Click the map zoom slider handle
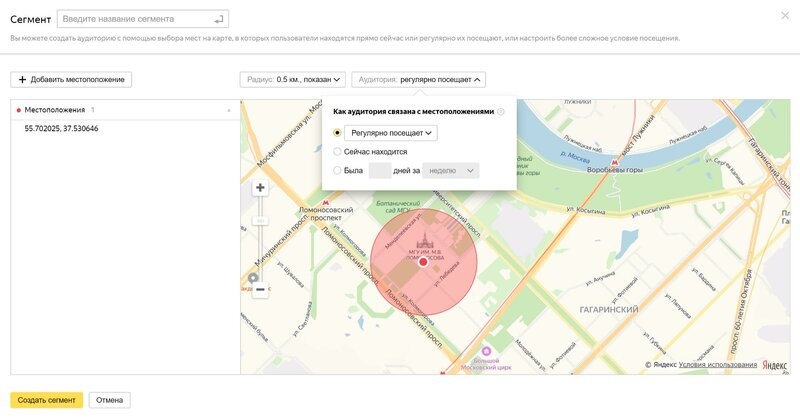Image resolution: width=800 pixels, height=419 pixels. click(260, 219)
